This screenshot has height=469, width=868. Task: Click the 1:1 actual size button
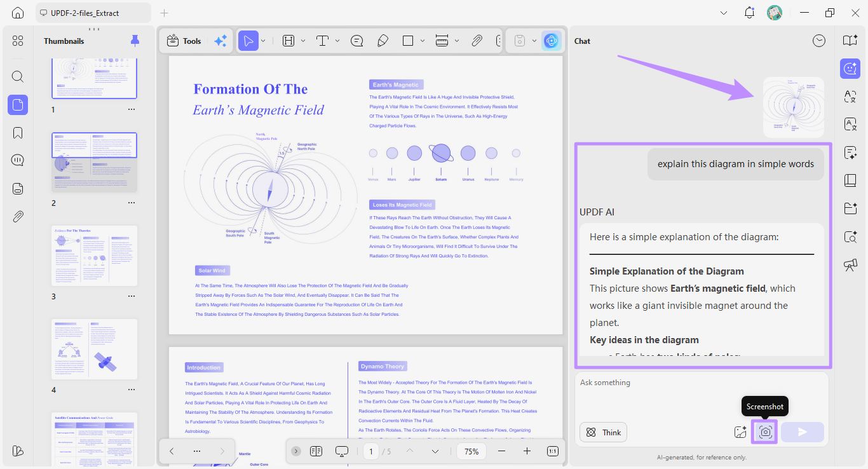coord(553,451)
